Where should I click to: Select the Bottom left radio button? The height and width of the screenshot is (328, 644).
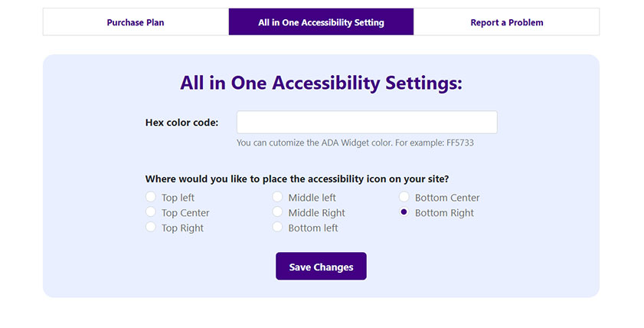(277, 228)
